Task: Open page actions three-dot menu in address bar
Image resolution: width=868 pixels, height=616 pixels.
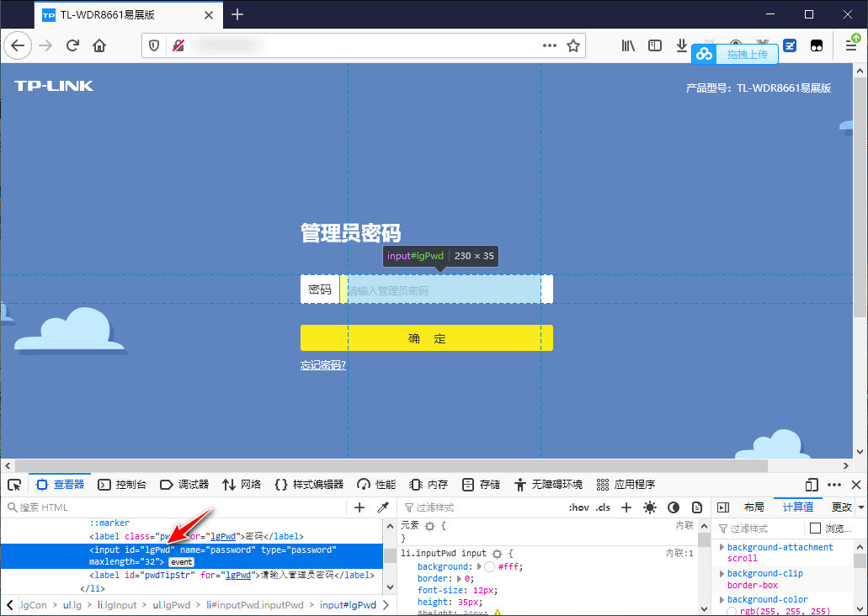Action: [550, 45]
